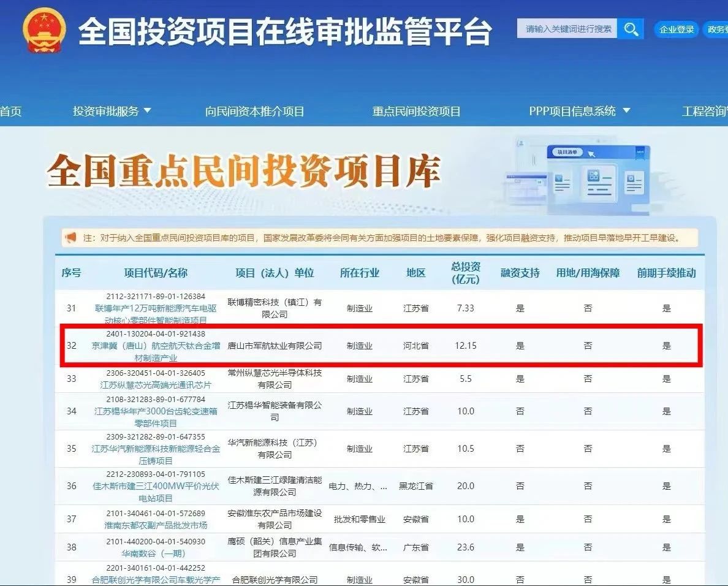Open the 首页 menu item
Screen dimensions: 728x586
point(10,111)
